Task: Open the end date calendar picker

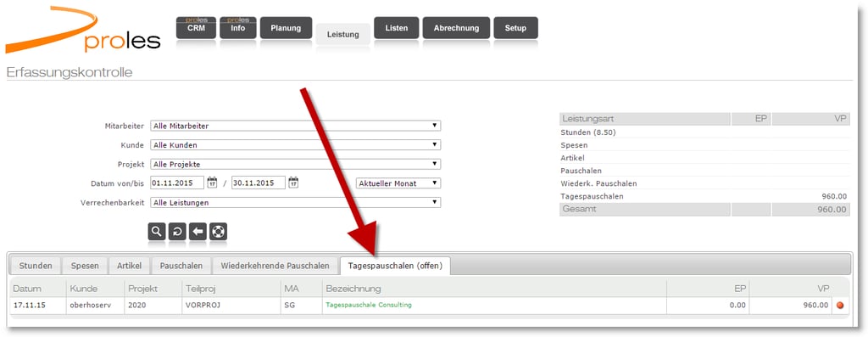Action: pos(293,183)
